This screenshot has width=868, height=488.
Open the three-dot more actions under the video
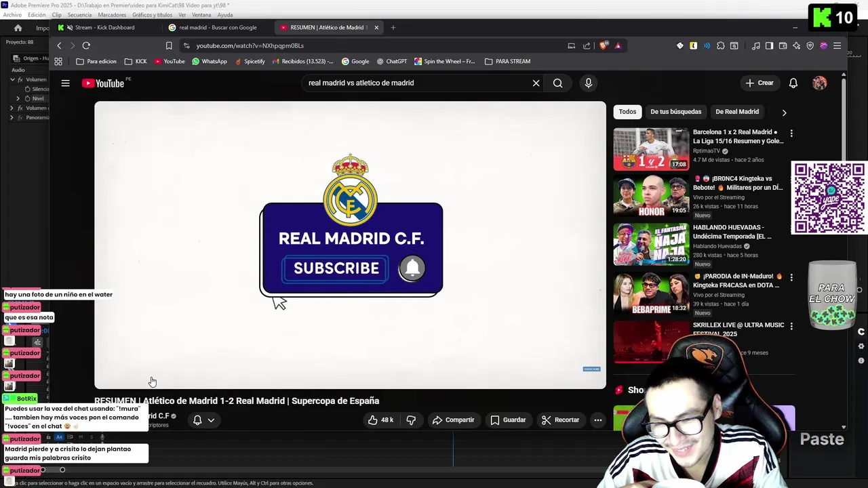[x=597, y=420]
